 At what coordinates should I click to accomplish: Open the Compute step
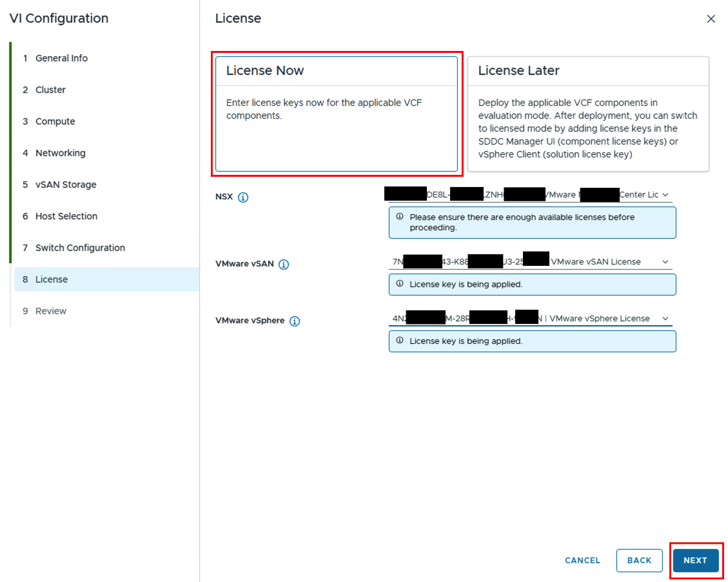[x=55, y=121]
